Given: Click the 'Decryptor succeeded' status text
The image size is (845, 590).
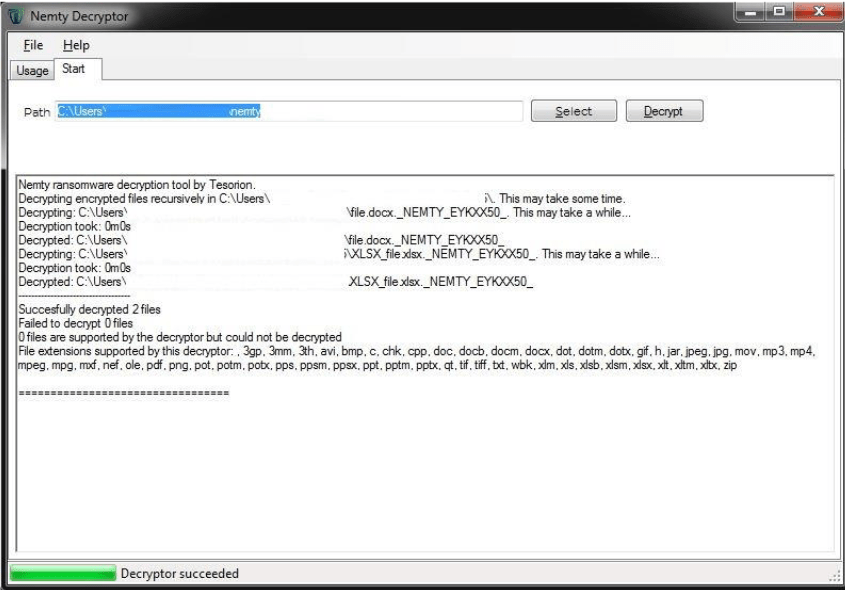Looking at the screenshot, I should tap(179, 573).
